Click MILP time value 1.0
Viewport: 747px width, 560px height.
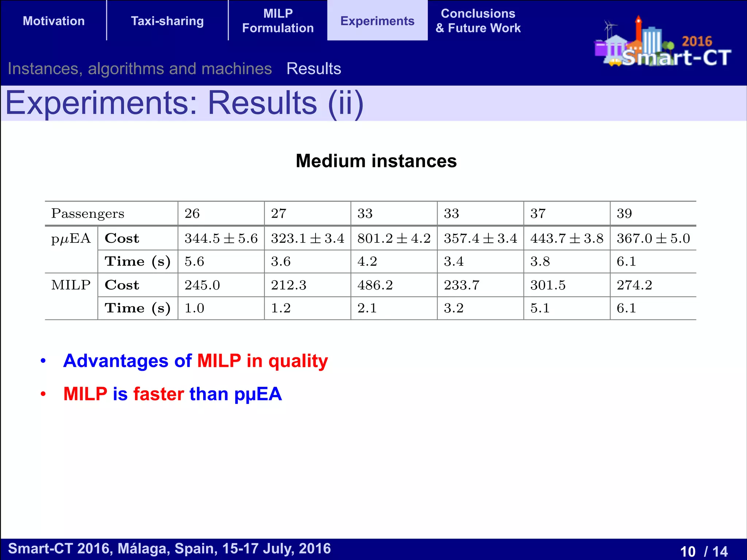(x=194, y=308)
